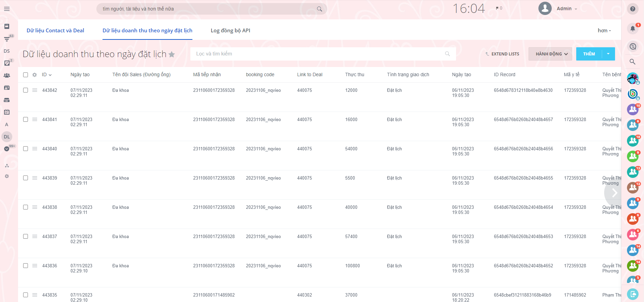This screenshot has width=644, height=302.
Task: Open the drive icon in left sidebar
Action: [x=7, y=100]
